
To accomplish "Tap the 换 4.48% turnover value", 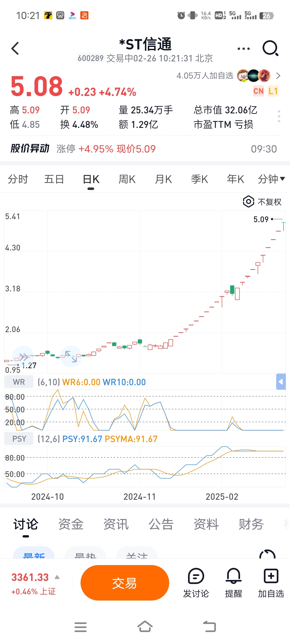I will tap(79, 124).
